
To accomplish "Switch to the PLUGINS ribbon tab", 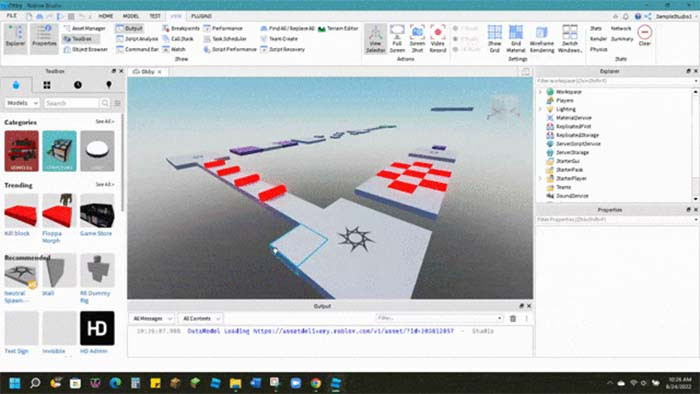I will point(201,16).
